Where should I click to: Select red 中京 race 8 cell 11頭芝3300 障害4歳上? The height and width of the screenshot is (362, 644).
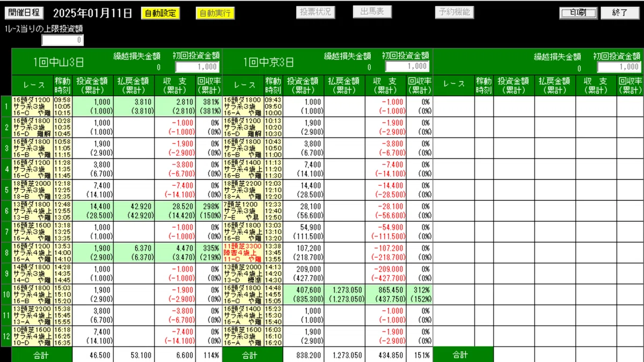pyautogui.click(x=243, y=252)
